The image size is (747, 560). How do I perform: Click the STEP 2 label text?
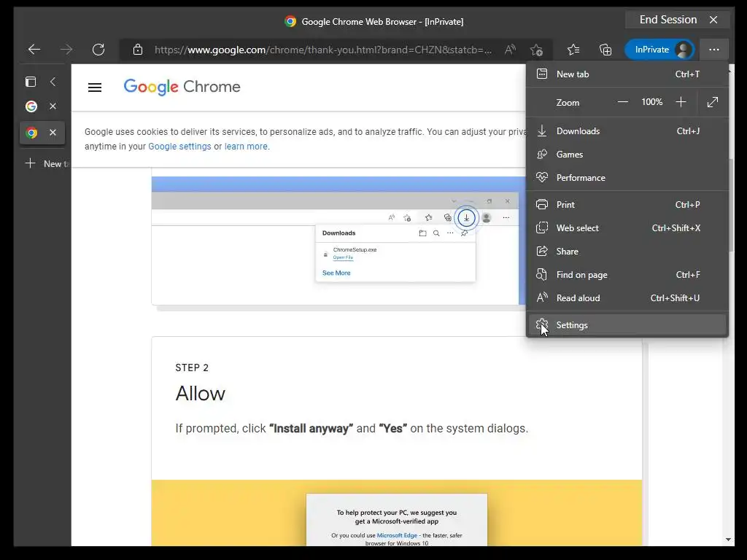click(192, 367)
